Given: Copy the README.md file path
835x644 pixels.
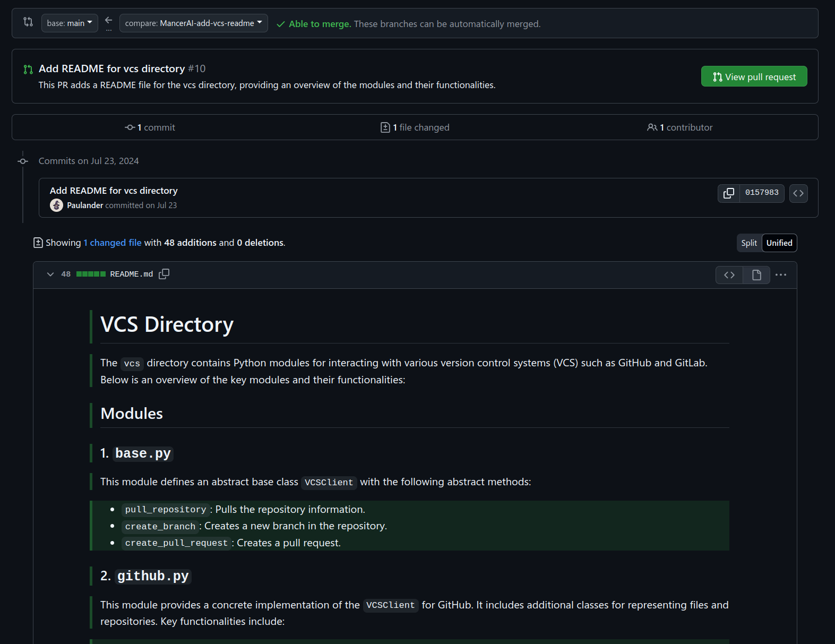Looking at the screenshot, I should pos(164,274).
